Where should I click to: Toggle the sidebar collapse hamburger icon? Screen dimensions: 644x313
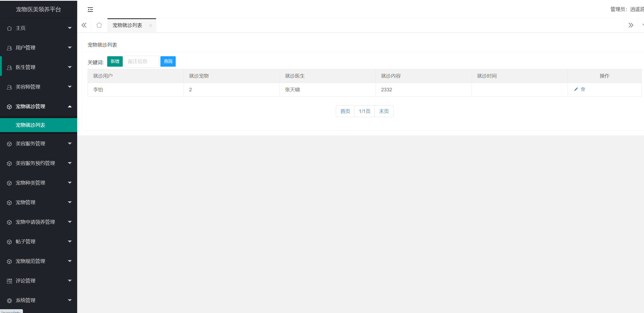click(x=90, y=10)
